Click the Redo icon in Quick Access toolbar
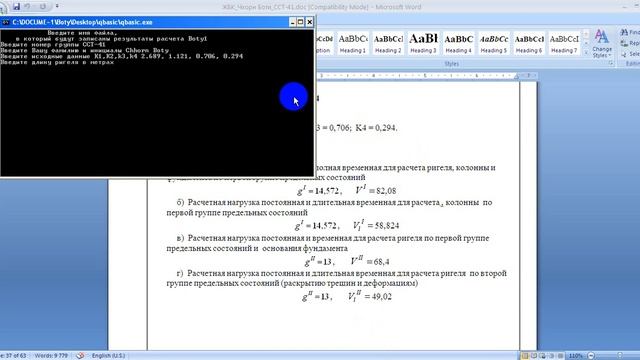This screenshot has height=360, width=640. point(42,6)
